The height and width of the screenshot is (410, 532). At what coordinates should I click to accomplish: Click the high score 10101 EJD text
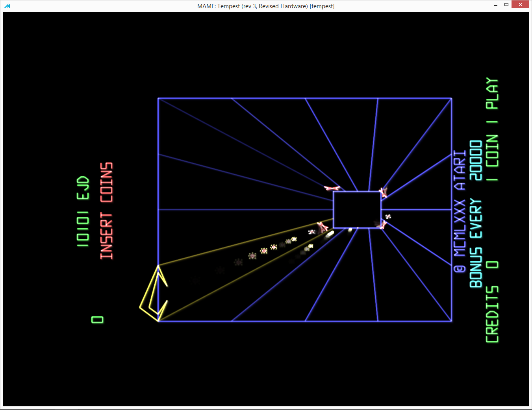click(83, 211)
